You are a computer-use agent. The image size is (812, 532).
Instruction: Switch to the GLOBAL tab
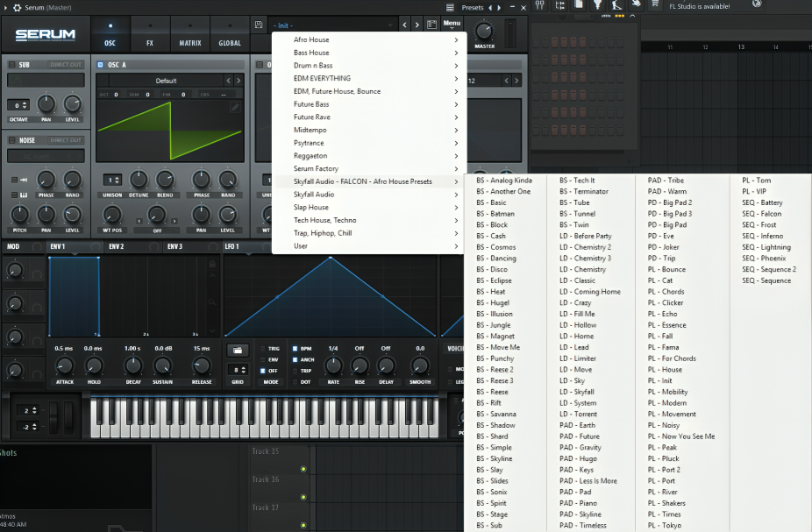coord(230,34)
